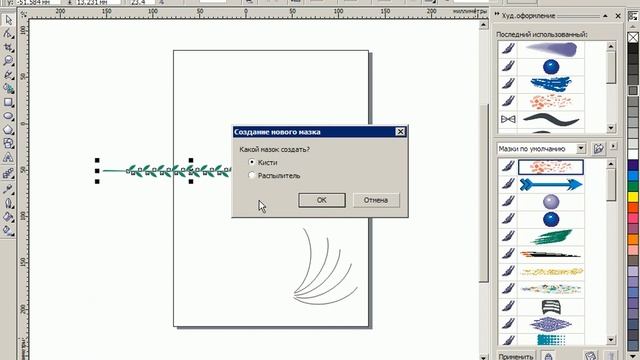Click the save stroke icon in docker
Image resolution: width=640 pixels, height=360 pixels.
tap(590, 356)
